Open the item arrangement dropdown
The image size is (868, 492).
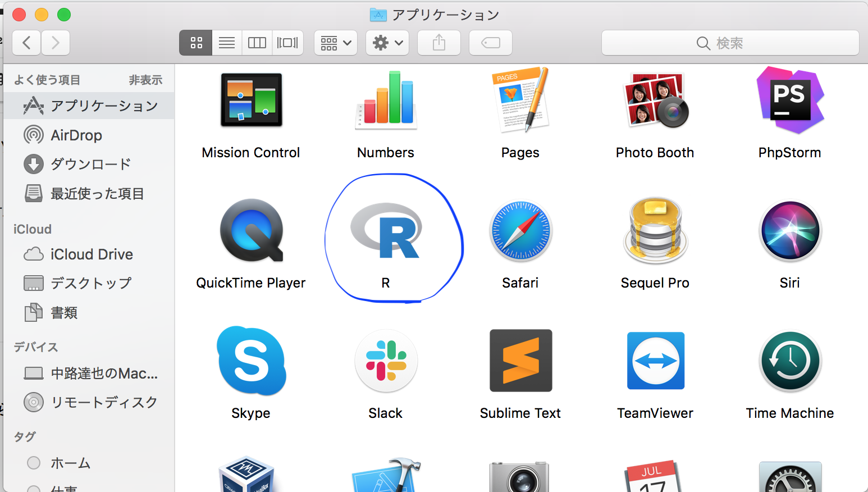[x=336, y=43]
